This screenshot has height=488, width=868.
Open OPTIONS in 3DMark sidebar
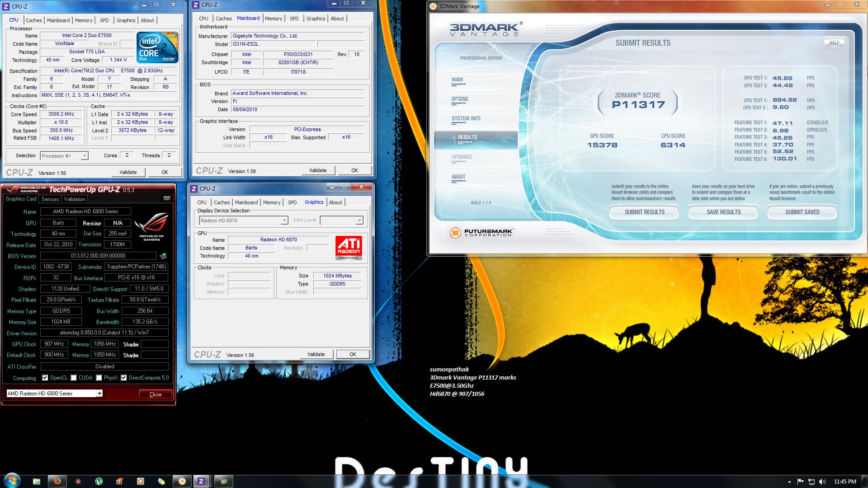tap(459, 99)
